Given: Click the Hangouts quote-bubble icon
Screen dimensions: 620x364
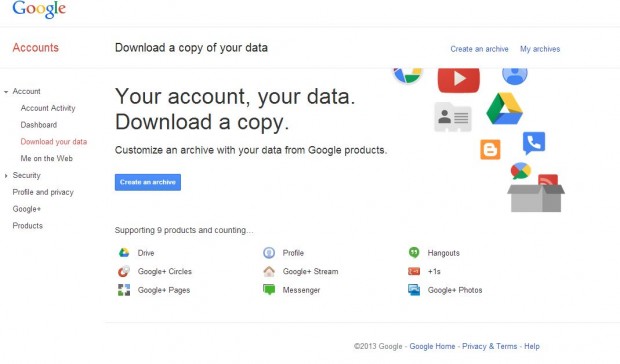Looking at the screenshot, I should [414, 252].
